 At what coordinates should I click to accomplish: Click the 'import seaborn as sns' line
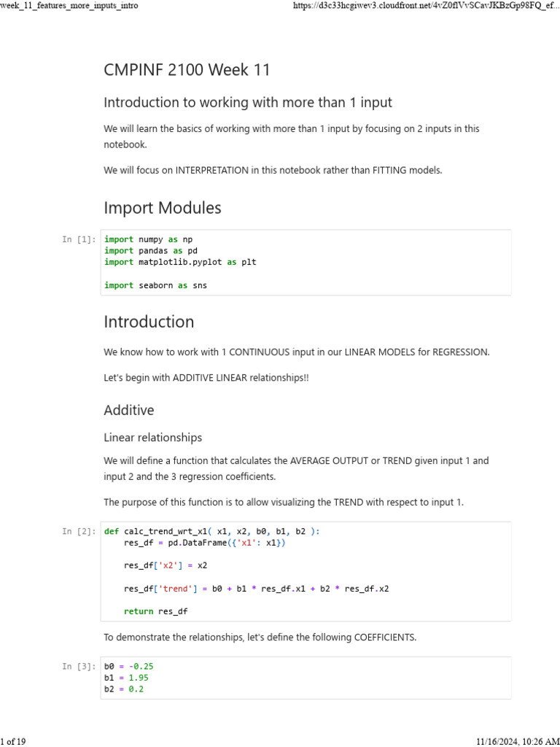point(155,285)
